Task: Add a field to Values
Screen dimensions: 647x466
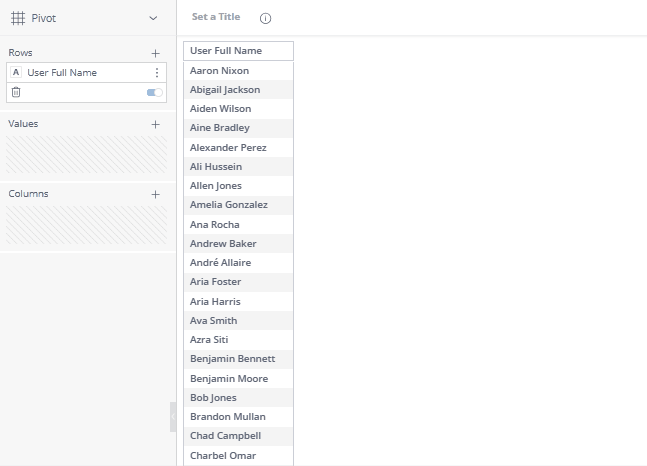Action: (155, 124)
